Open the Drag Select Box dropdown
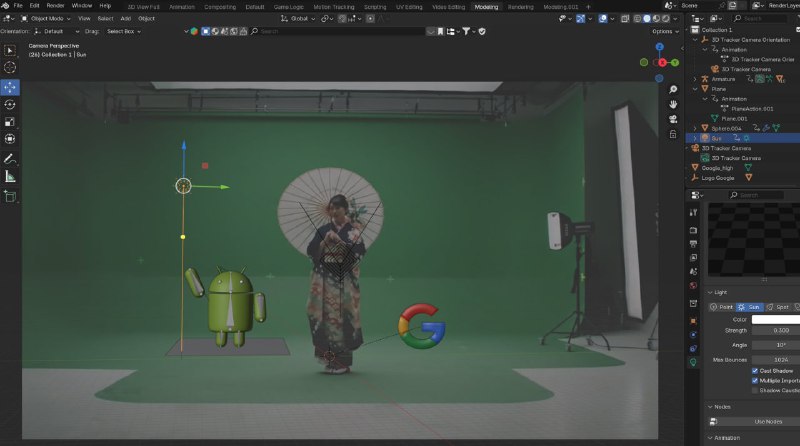Screen dimensions: 800x446 [123, 31]
